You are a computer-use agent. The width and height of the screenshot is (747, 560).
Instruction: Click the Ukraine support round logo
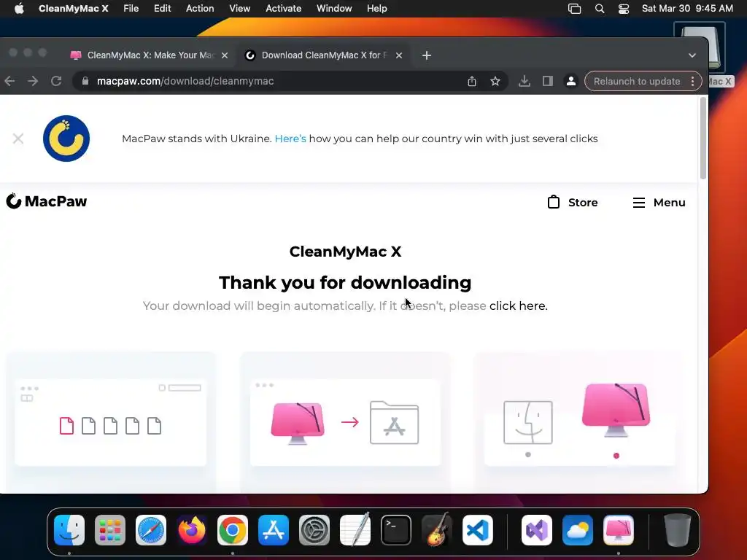click(66, 139)
